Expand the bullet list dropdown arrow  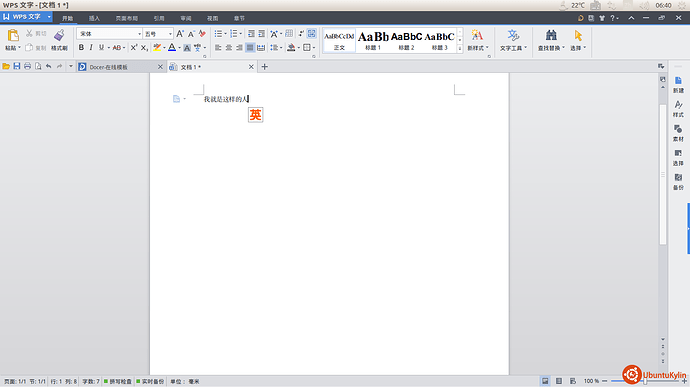[x=226, y=34]
